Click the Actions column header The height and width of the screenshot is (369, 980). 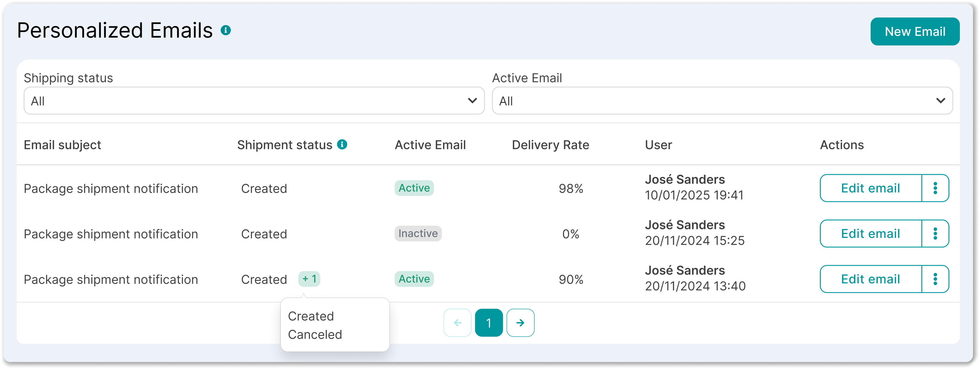(842, 145)
